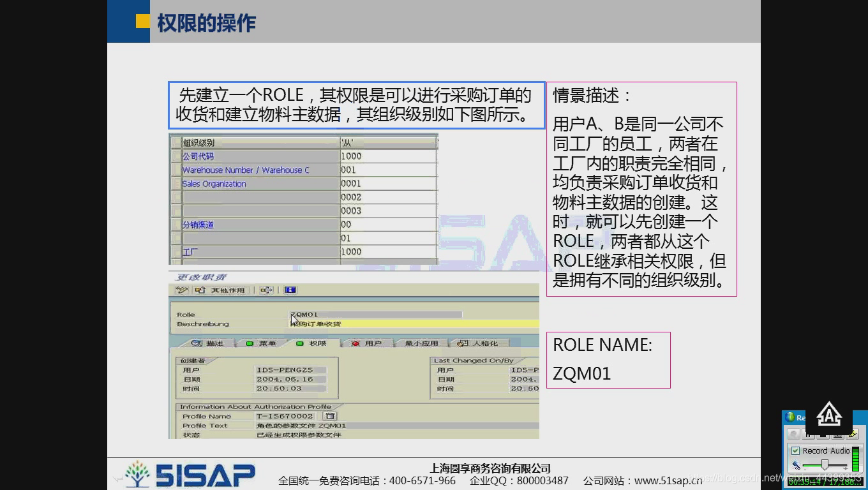This screenshot has height=490, width=868.
Task: Click the phone number 400-6571-966
Action: [x=423, y=480]
